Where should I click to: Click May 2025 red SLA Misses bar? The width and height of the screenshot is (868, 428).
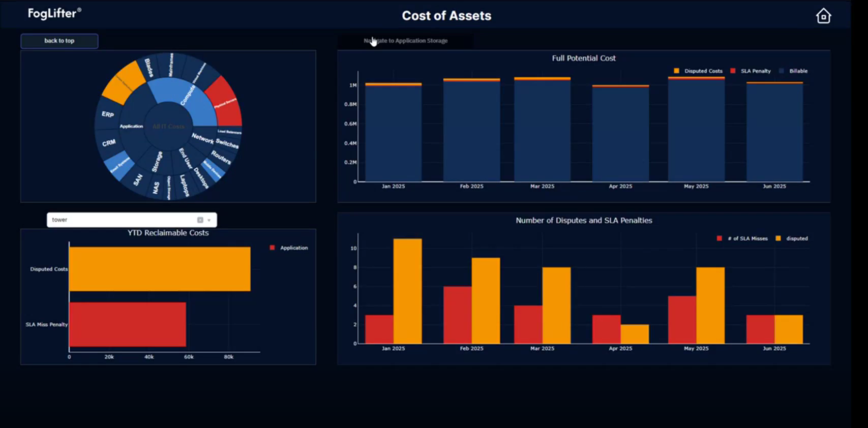(682, 320)
